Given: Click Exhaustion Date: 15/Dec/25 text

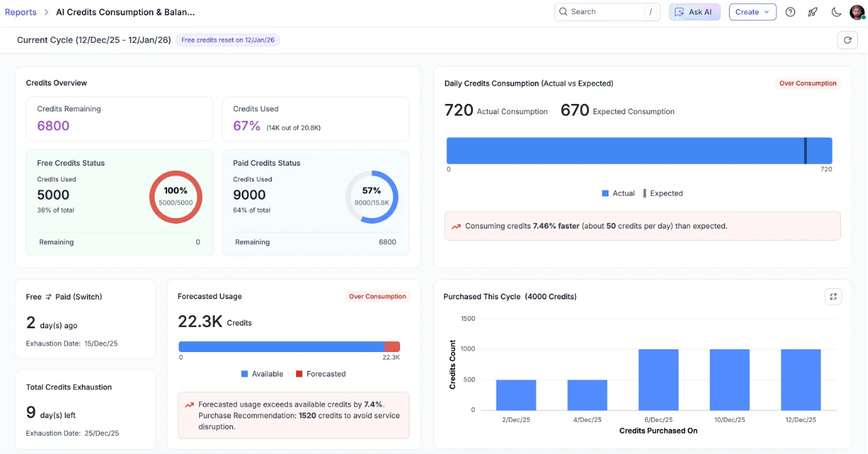Looking at the screenshot, I should [x=72, y=343].
